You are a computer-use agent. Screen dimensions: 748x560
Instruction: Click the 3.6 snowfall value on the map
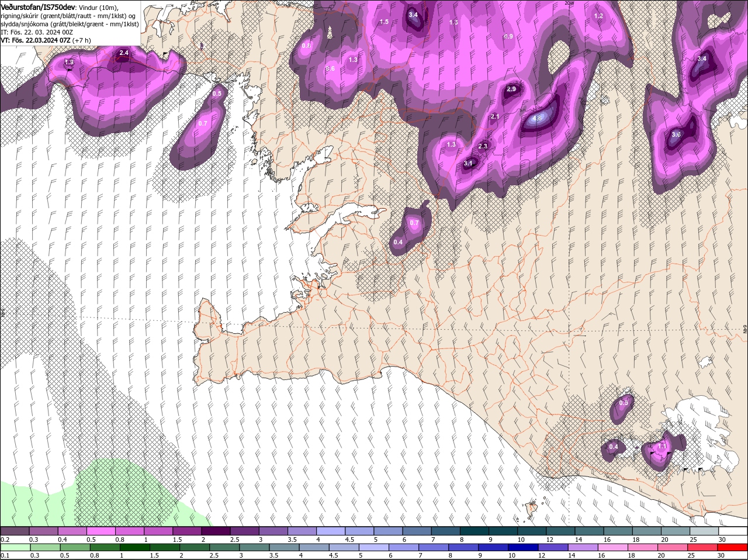pyautogui.click(x=676, y=134)
